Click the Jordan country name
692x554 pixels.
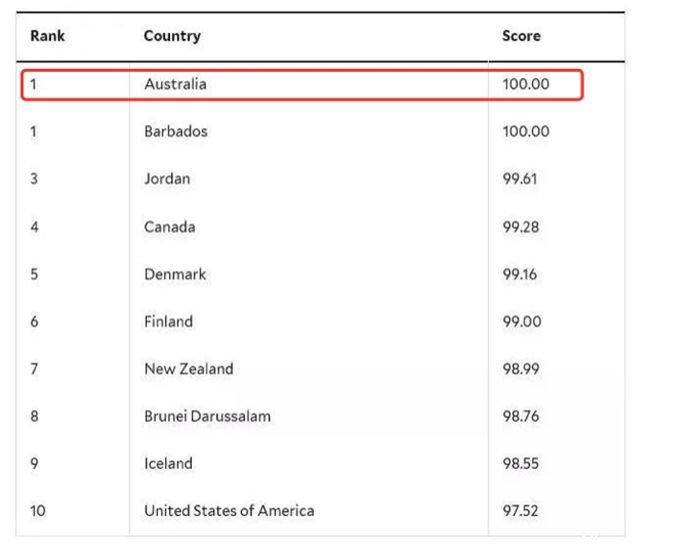coord(167,179)
